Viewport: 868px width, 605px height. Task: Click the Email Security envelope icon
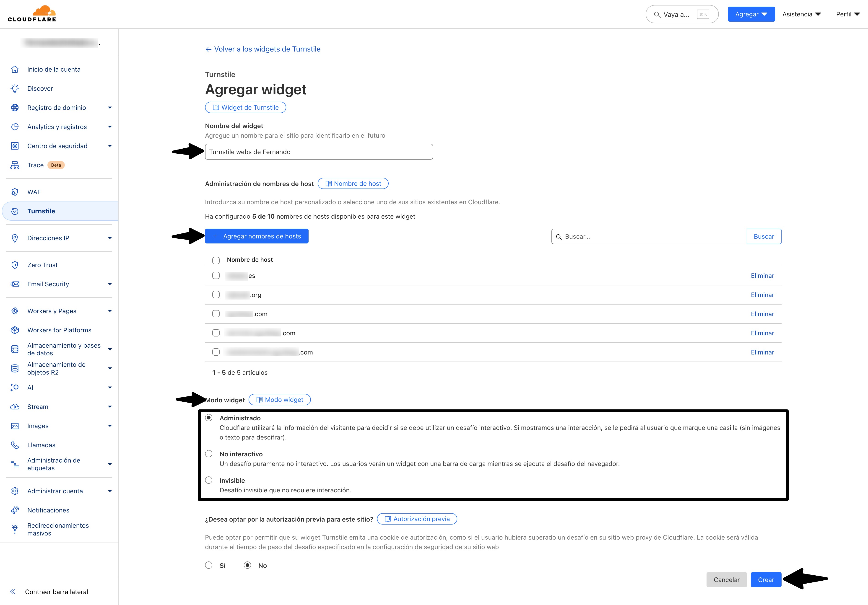pyautogui.click(x=15, y=284)
